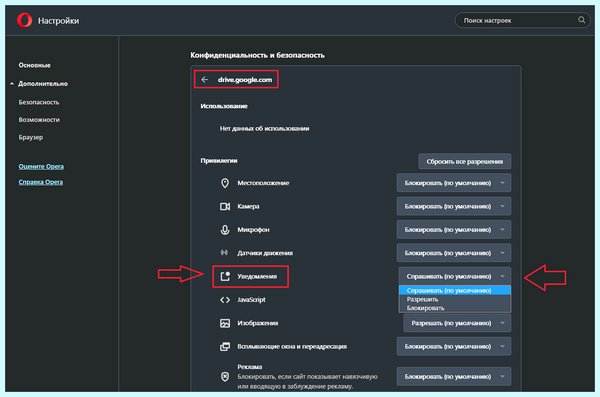Viewport: 600px width, 397px height.
Task: Click the search magnifier icon
Action: 581,20
